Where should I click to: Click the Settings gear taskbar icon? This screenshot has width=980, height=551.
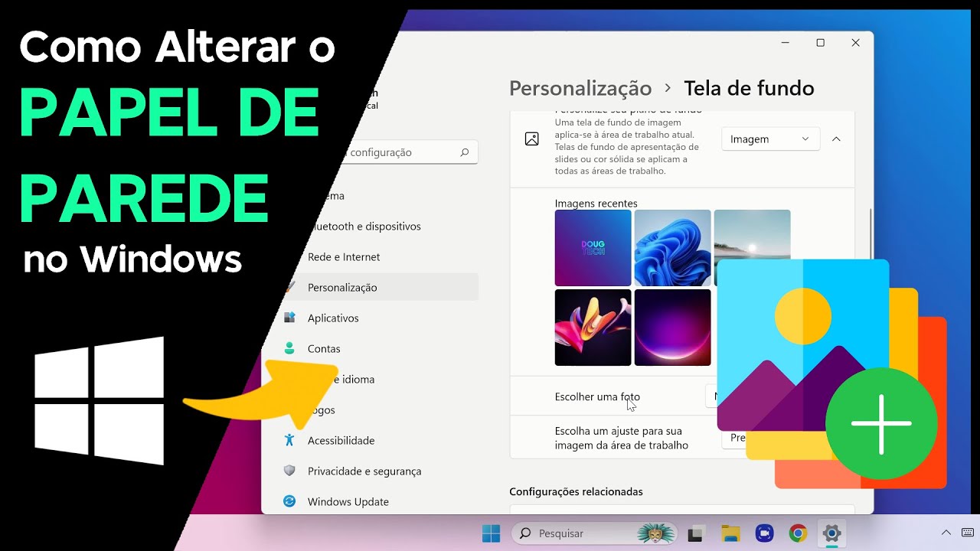click(x=831, y=533)
